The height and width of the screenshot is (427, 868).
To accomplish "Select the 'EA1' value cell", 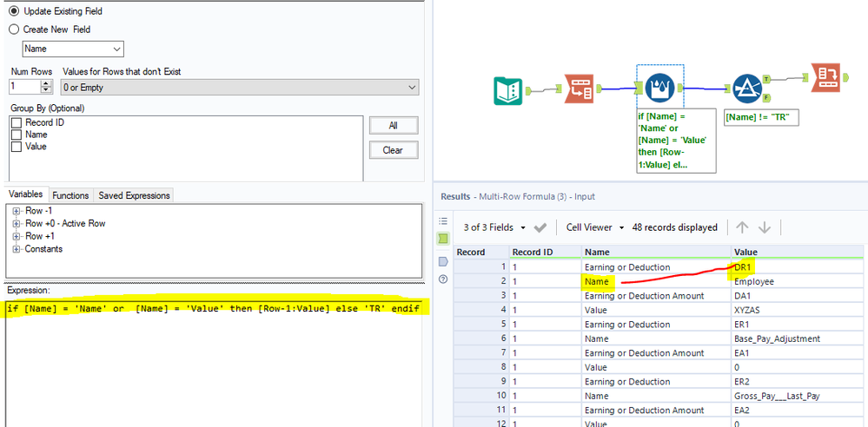I will [797, 353].
